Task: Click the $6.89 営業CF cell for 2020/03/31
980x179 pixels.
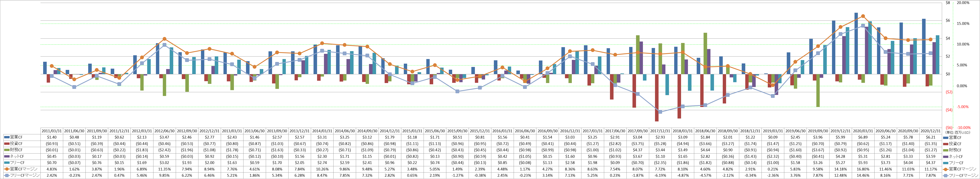Action: click(864, 137)
